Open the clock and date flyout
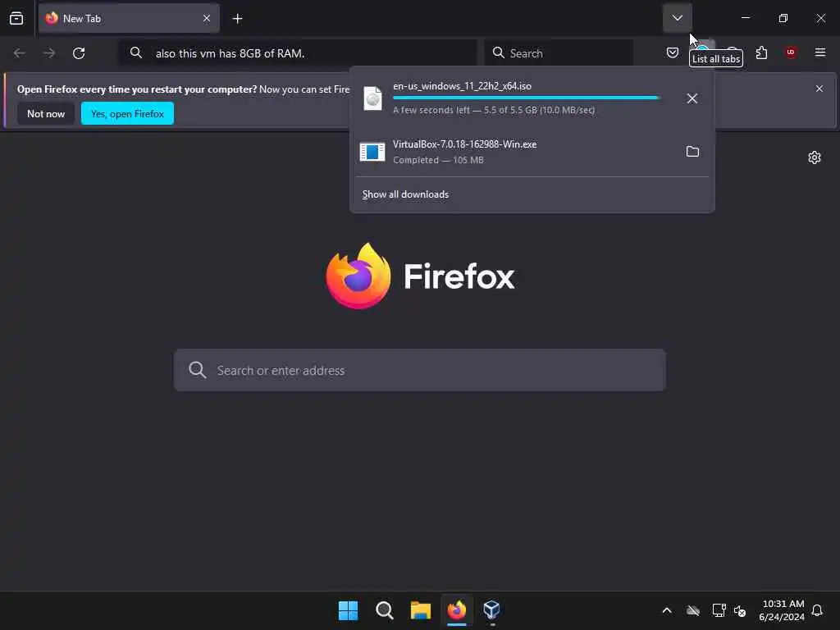The width and height of the screenshot is (840, 630). coord(782,610)
